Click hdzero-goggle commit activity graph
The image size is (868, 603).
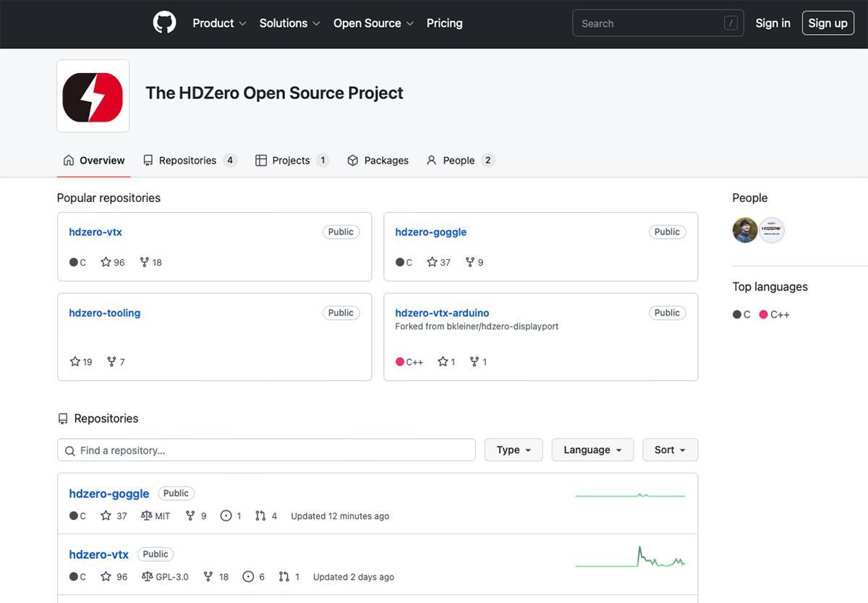[630, 496]
